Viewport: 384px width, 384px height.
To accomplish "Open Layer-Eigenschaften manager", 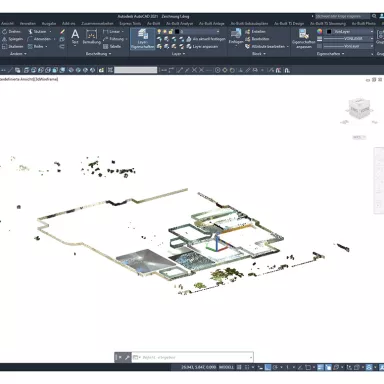I will click(143, 39).
